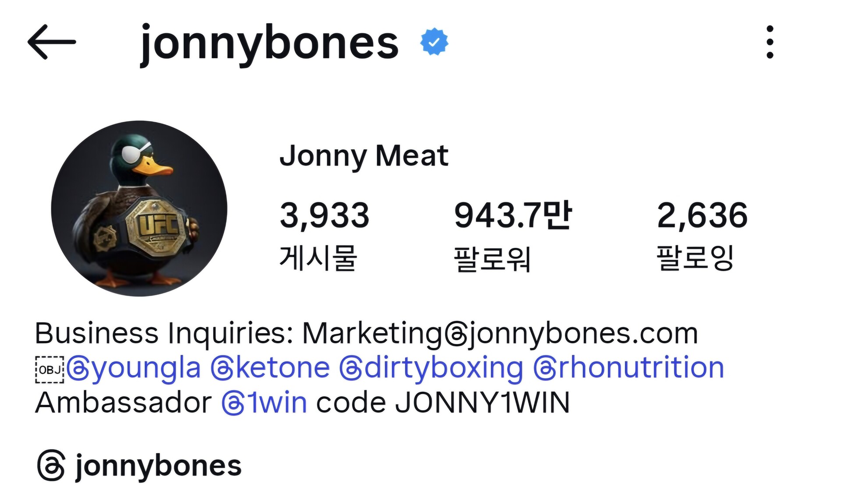The height and width of the screenshot is (504, 841).
Task: Tap the blue verified badge
Action: coord(434,42)
